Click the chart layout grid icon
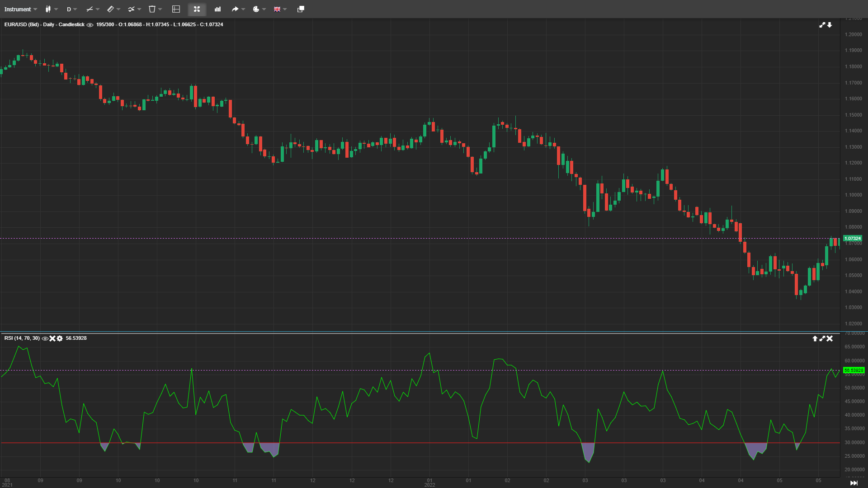This screenshot has height=488, width=868. tap(176, 9)
